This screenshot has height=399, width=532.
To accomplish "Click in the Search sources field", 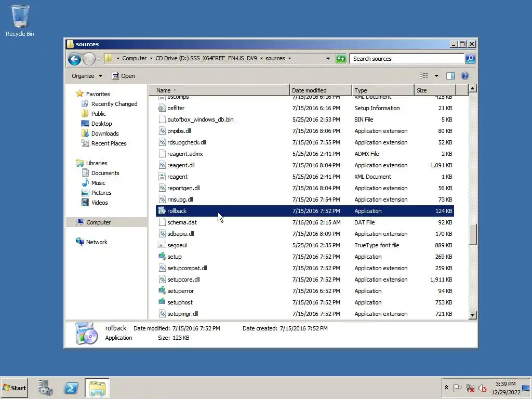I will tap(407, 59).
